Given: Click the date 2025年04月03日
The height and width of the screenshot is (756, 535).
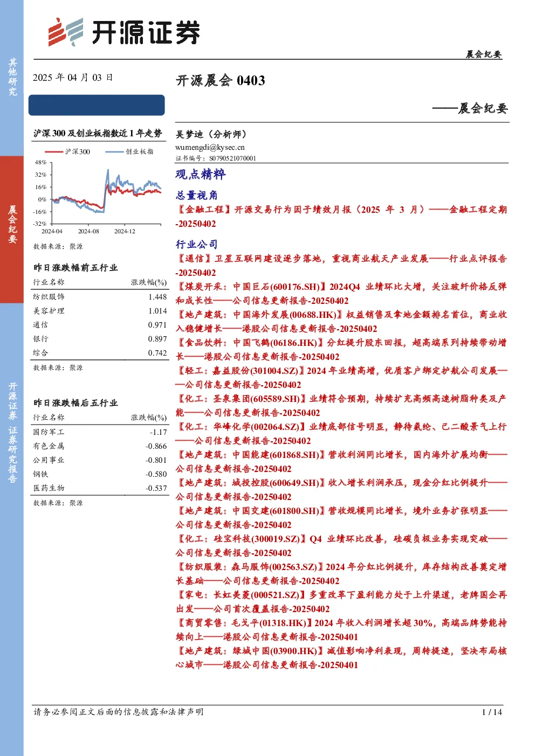Looking at the screenshot, I should point(73,78).
